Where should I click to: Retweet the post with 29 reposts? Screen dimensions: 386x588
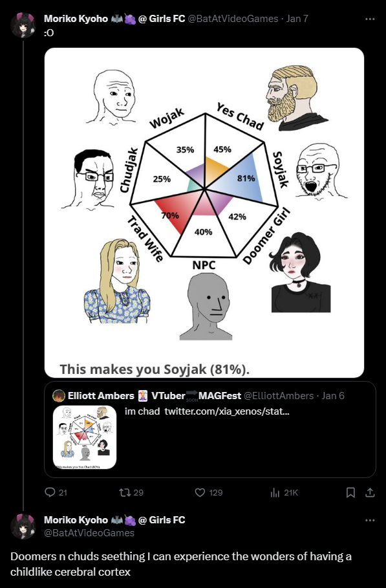(x=125, y=492)
